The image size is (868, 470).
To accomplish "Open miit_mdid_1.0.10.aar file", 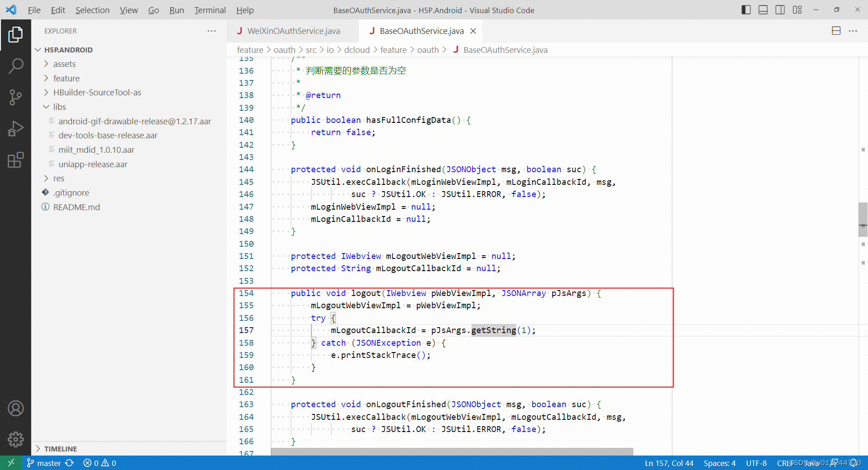I will coord(96,150).
